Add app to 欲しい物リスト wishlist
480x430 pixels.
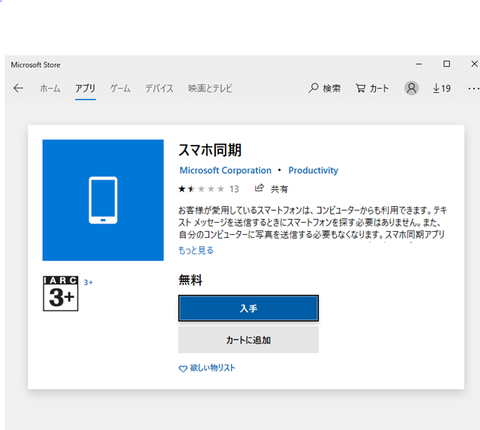207,368
